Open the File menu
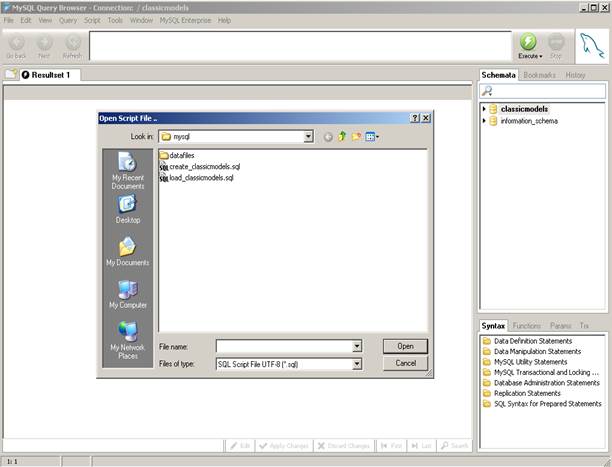 (9, 20)
